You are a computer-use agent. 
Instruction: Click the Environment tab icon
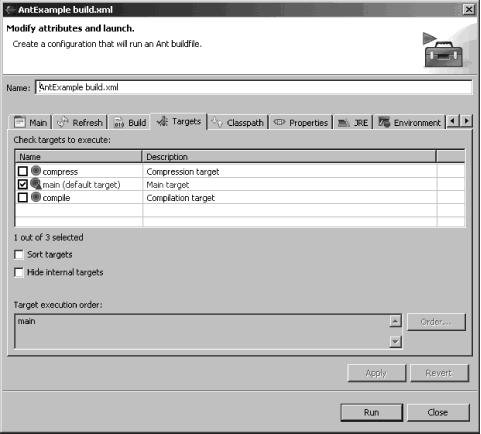tap(384, 122)
